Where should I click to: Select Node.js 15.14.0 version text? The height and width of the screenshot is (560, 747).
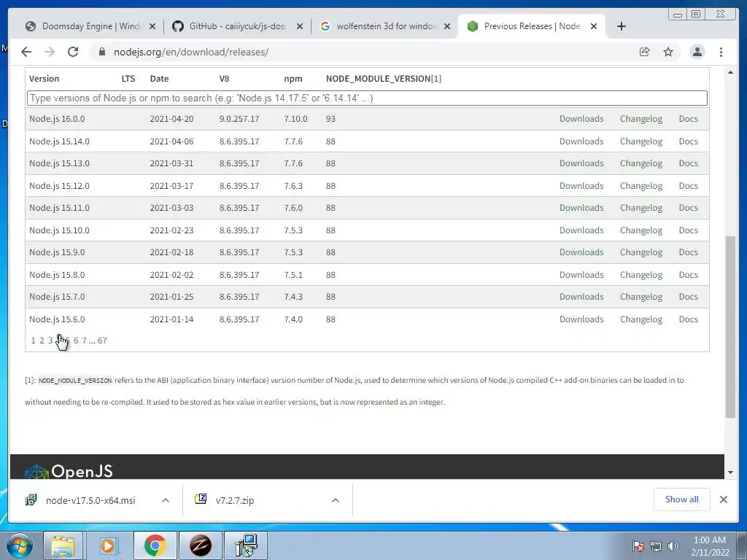click(x=59, y=141)
